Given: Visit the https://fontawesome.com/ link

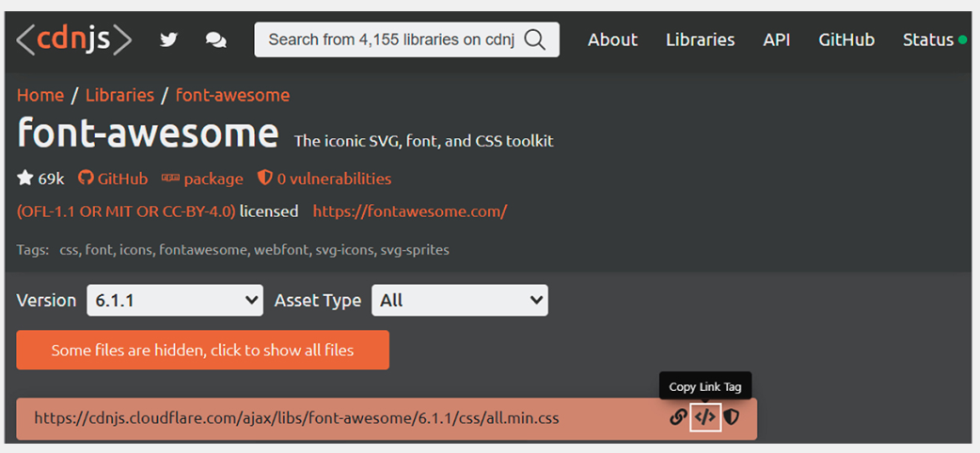Looking at the screenshot, I should 410,211.
